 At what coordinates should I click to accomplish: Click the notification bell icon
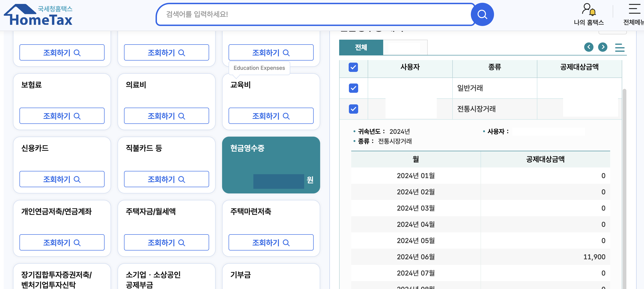tap(593, 12)
